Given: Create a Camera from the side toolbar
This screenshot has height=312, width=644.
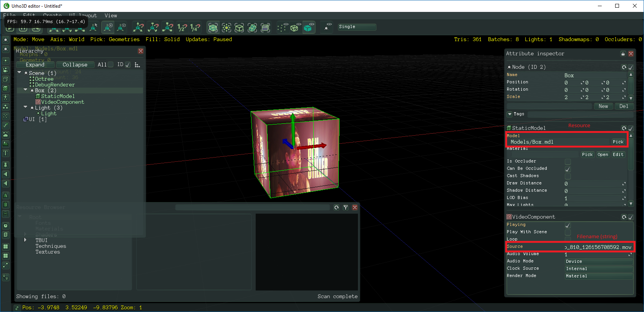Looking at the screenshot, I should pyautogui.click(x=5, y=70).
